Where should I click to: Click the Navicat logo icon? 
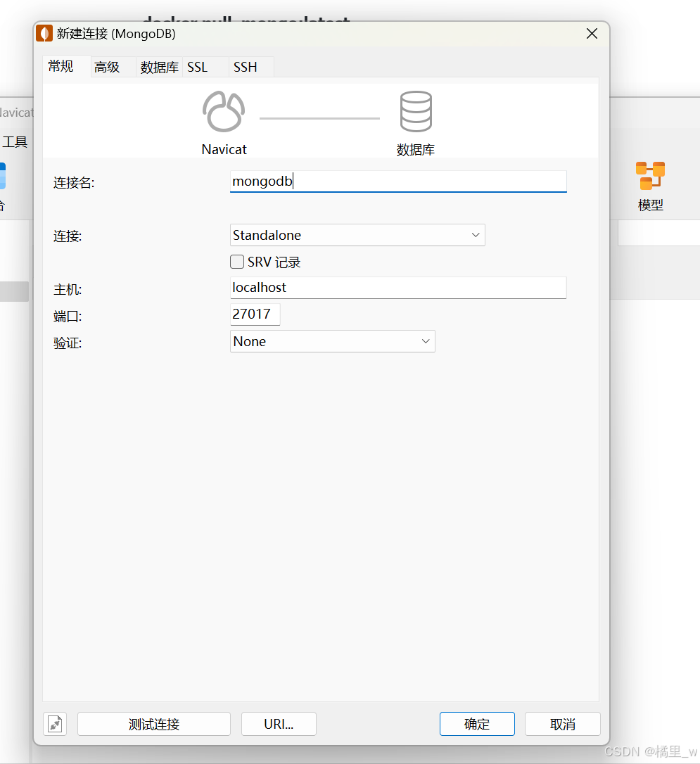pos(224,112)
